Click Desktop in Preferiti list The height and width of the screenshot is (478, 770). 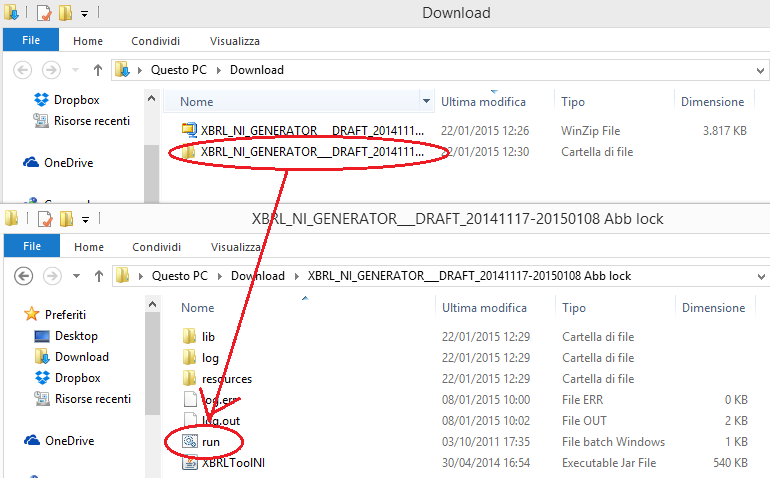pos(76,336)
